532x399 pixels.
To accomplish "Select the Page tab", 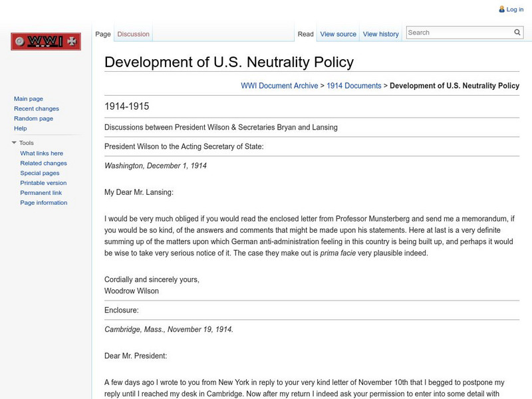I will click(x=102, y=34).
